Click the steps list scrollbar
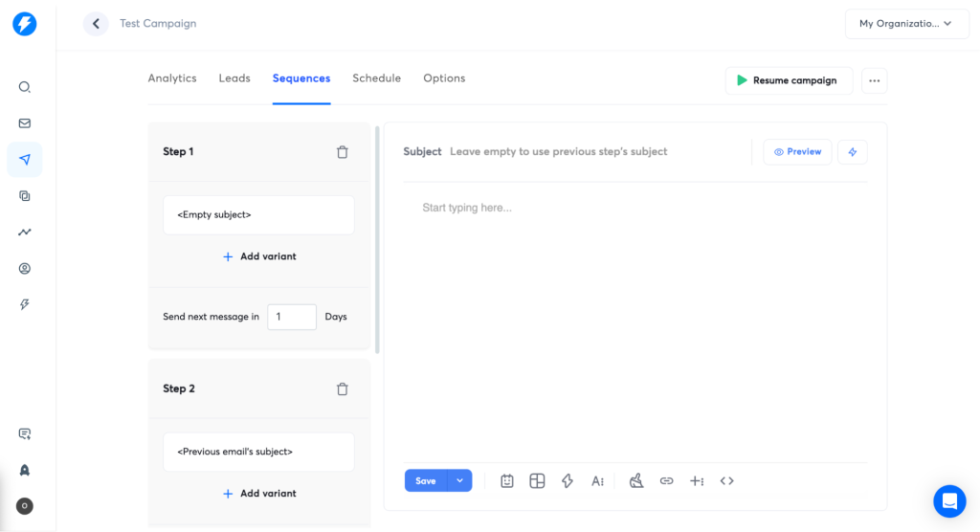The width and height of the screenshot is (980, 532). point(377,240)
